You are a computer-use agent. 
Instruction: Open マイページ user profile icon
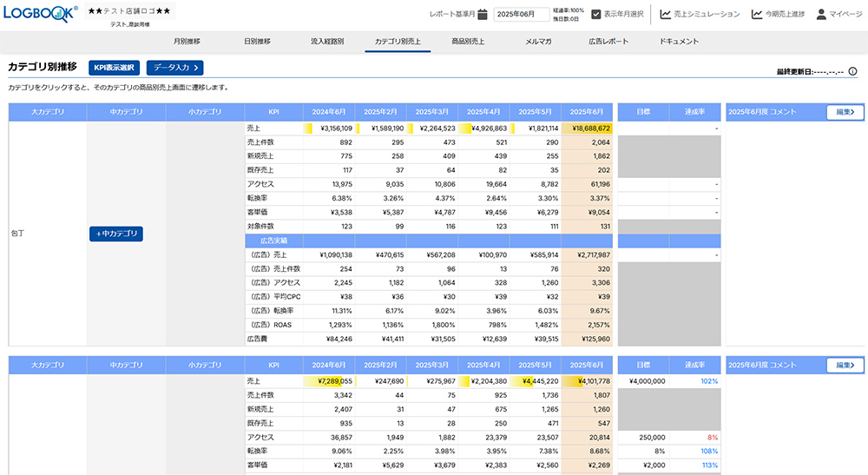pyautogui.click(x=820, y=14)
